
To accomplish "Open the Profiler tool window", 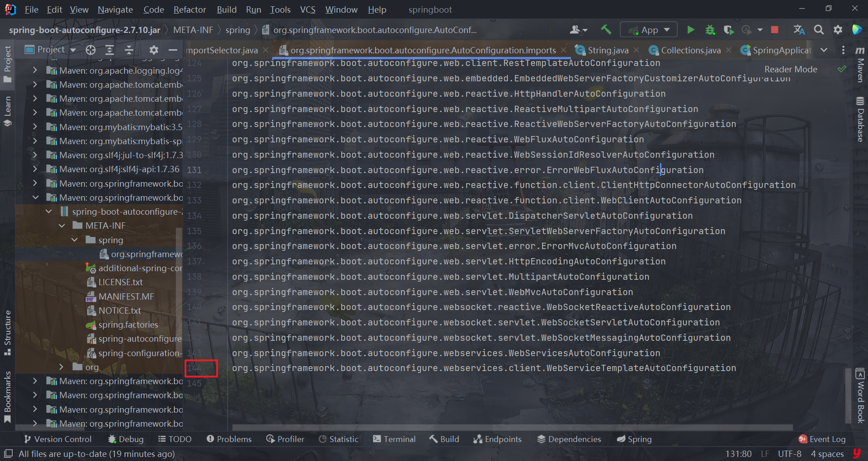I will [285, 439].
